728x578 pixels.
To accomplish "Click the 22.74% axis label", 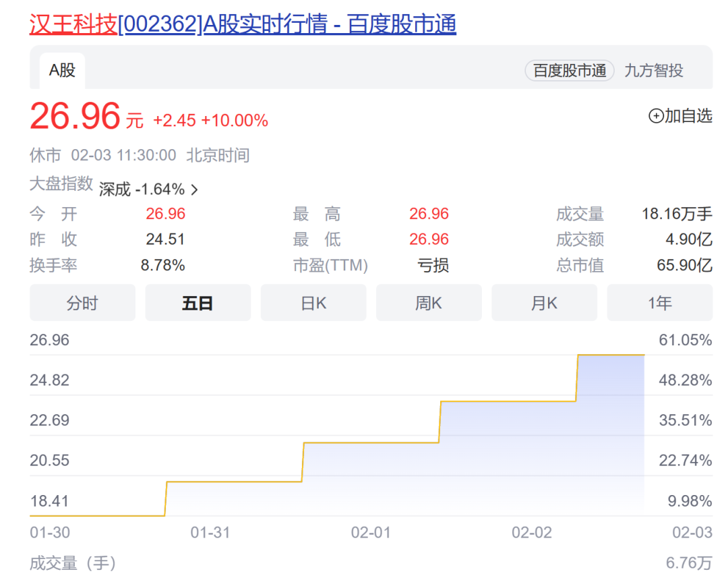I will [x=686, y=461].
